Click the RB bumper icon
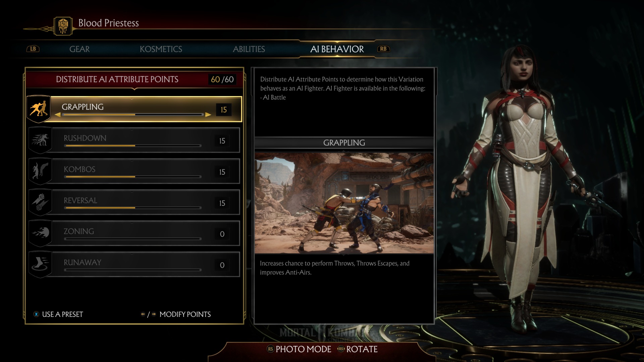644x362 pixels. tap(383, 49)
